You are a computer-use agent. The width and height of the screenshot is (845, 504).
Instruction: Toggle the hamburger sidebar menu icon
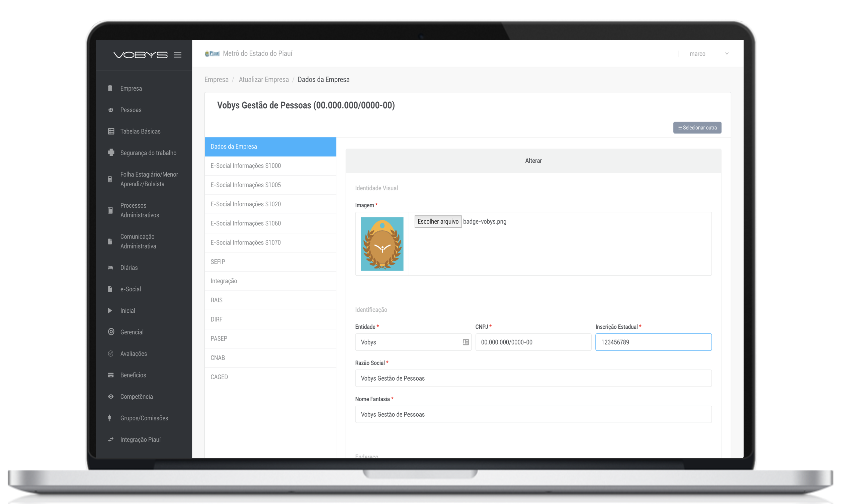click(x=178, y=55)
